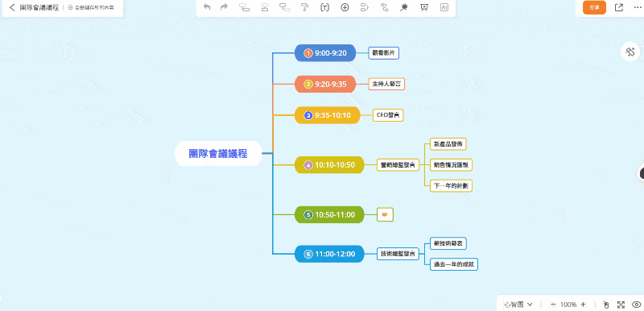Click priority marker 3 on 9:35-10:10
The image size is (644, 311).
[308, 115]
